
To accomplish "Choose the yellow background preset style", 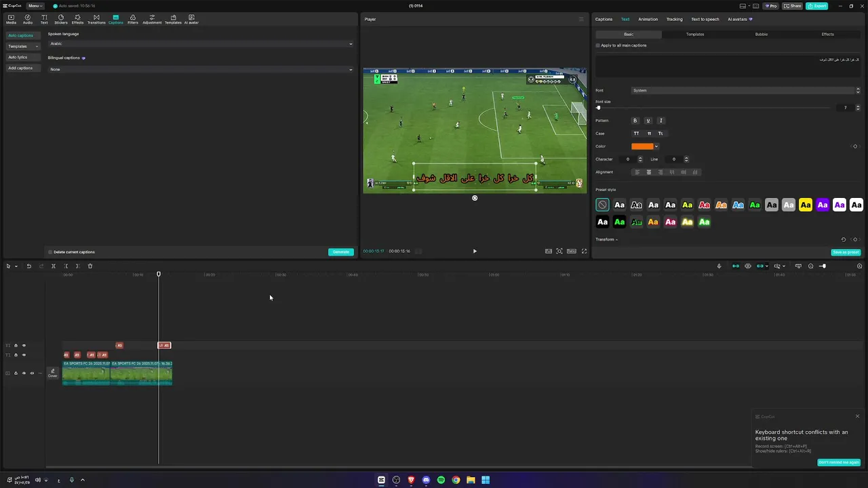I will point(806,205).
